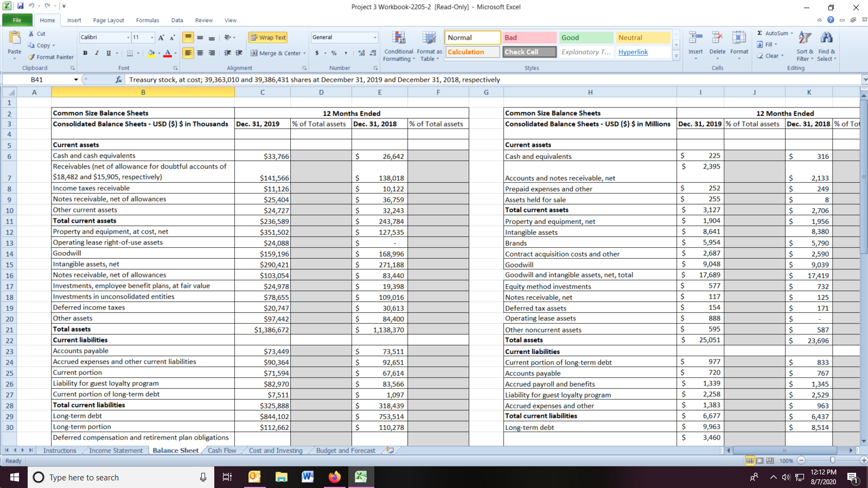
Task: Click the Sort & Filter icon
Action: [x=805, y=46]
